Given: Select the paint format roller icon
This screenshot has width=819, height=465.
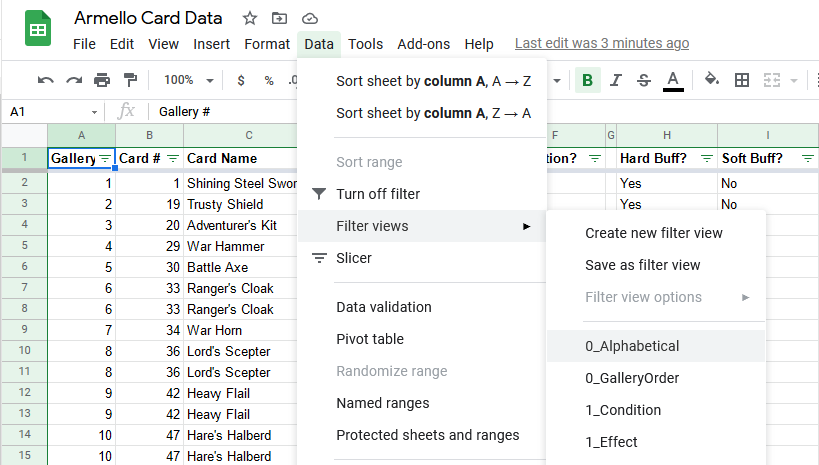Looking at the screenshot, I should [130, 80].
